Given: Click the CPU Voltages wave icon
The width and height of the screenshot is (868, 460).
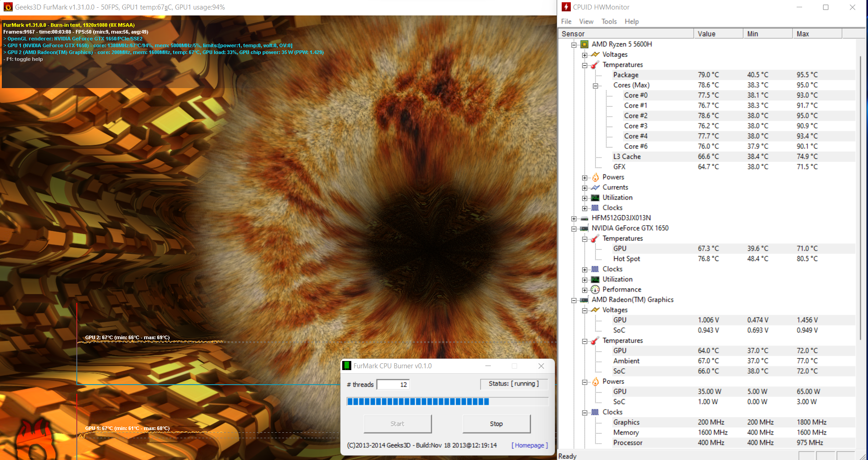Looking at the screenshot, I should (595, 54).
